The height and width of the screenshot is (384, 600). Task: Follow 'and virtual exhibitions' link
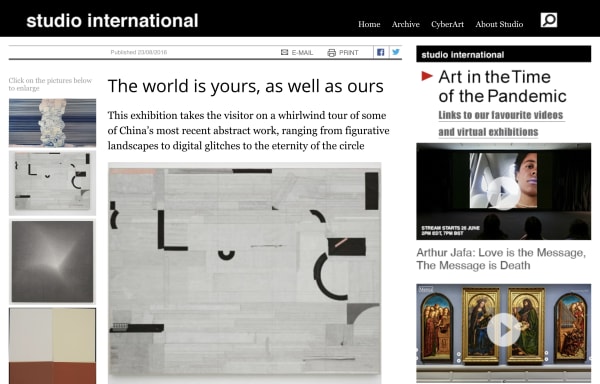[488, 132]
